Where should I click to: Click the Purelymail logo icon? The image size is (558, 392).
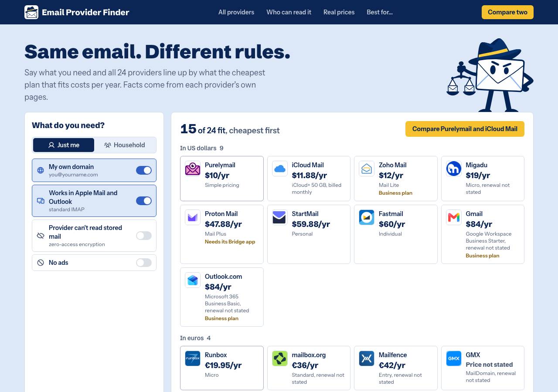193,169
